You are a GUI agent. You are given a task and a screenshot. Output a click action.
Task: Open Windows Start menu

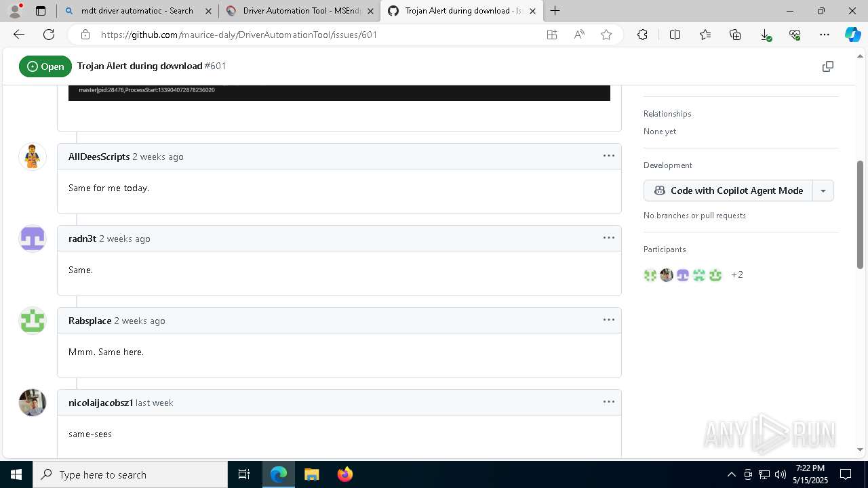(16, 474)
